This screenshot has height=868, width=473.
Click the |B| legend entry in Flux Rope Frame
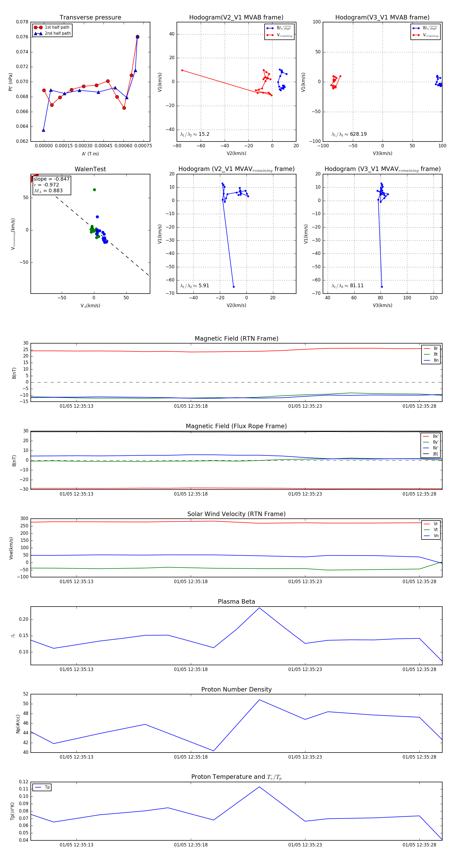(431, 454)
